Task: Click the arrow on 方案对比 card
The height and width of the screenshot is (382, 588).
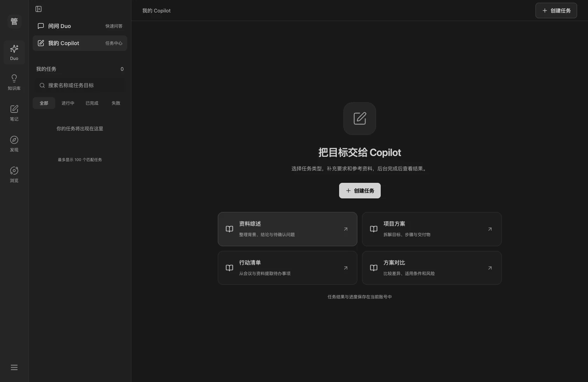Action: click(490, 268)
